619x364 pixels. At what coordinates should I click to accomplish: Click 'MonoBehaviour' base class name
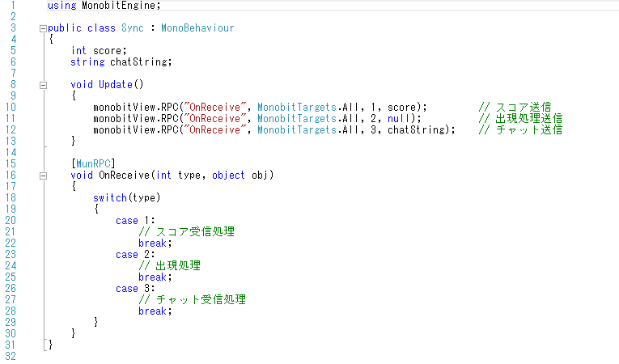(x=197, y=28)
